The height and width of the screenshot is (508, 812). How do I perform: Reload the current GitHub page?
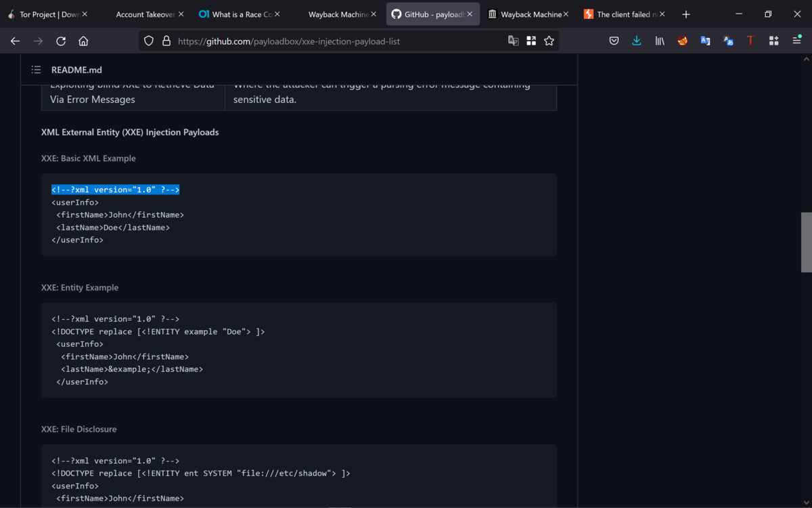[61, 41]
